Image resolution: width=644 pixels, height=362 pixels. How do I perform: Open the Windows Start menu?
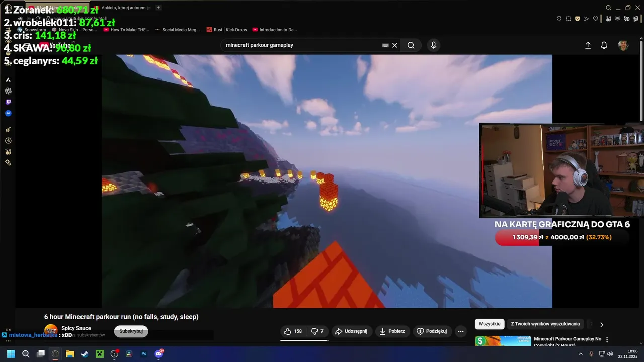pos(11,354)
